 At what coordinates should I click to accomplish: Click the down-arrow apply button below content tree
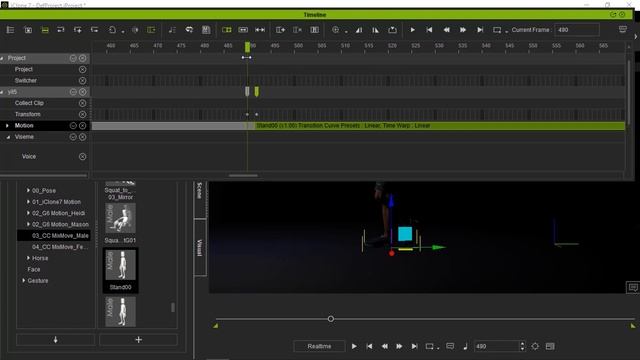point(56,340)
